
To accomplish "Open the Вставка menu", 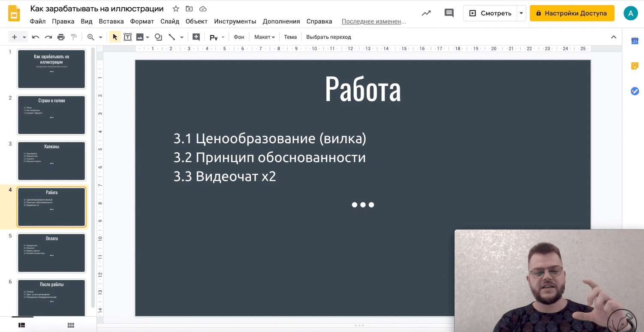I will coord(111,21).
